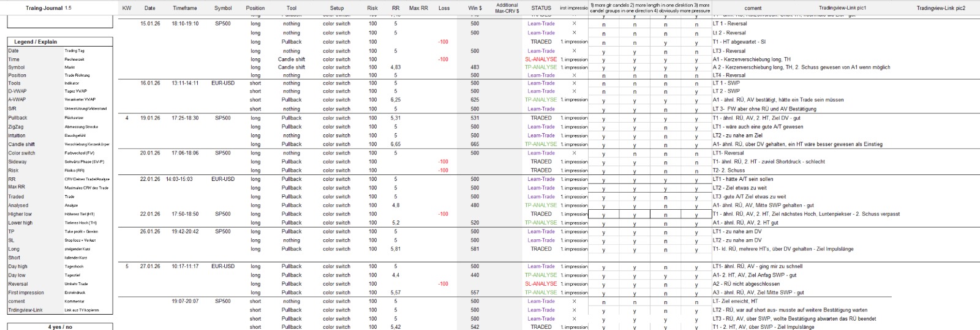Select the Win value 531
This screenshot has height=330, width=980.
tap(475, 118)
